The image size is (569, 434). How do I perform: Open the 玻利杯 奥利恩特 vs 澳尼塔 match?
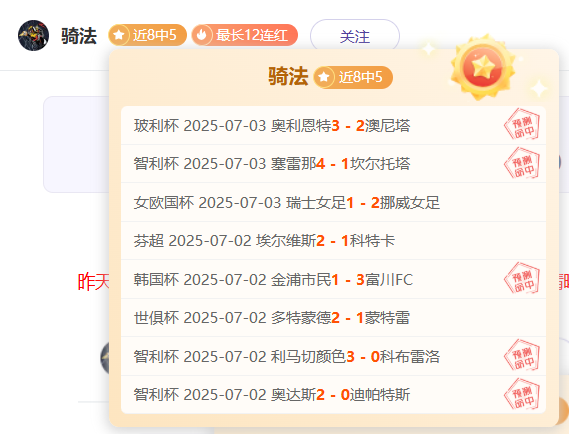[333, 126]
